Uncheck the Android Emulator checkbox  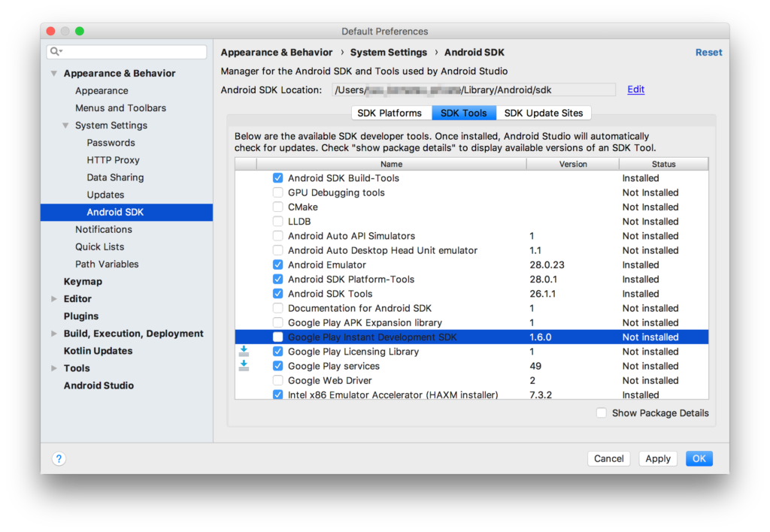278,265
